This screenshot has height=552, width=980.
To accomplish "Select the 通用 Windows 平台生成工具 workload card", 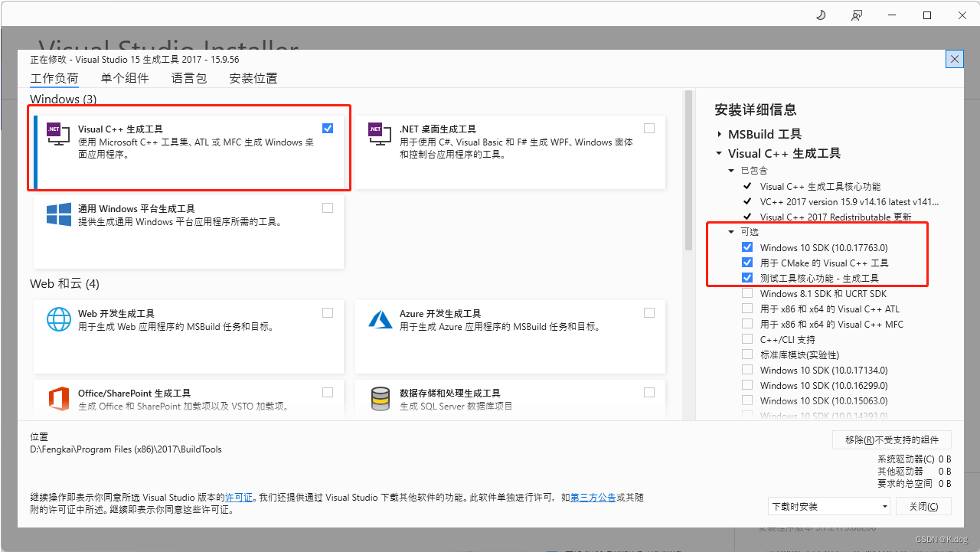I will [x=188, y=232].
